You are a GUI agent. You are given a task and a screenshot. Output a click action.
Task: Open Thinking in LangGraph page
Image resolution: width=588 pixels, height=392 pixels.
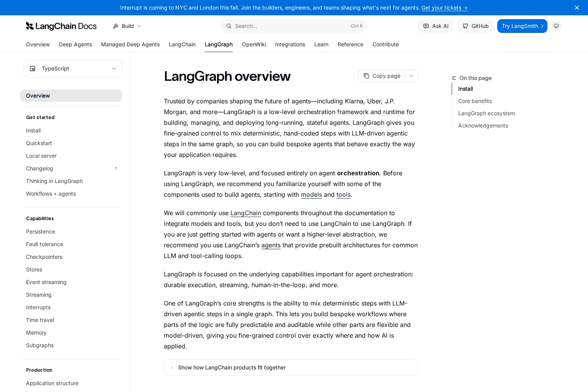[x=54, y=181]
